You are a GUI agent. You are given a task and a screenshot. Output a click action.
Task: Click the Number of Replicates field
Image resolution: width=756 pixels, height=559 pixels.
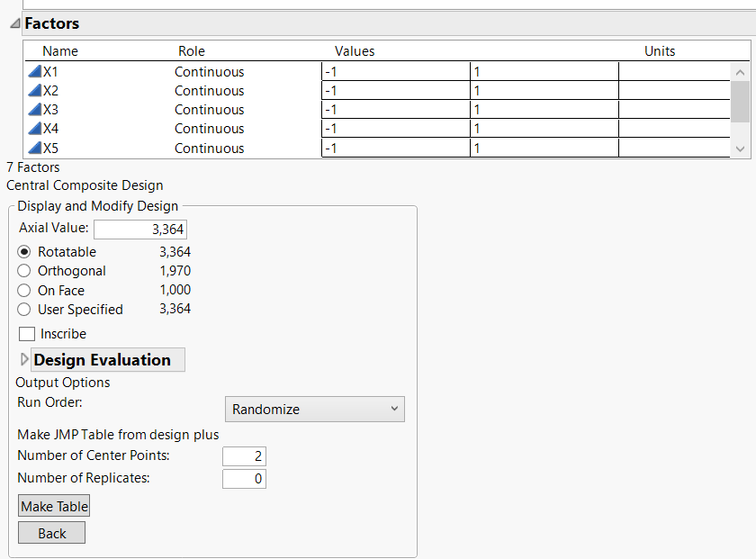coord(244,479)
